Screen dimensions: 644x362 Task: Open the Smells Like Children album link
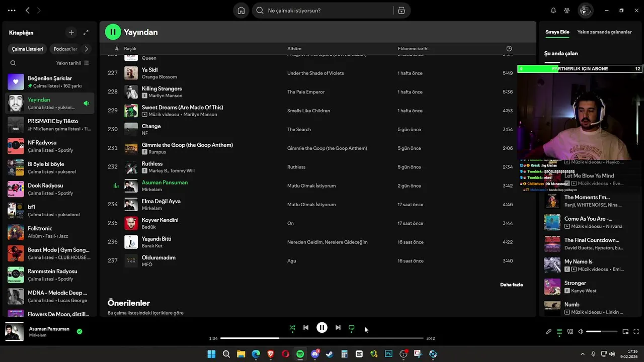pyautogui.click(x=308, y=111)
